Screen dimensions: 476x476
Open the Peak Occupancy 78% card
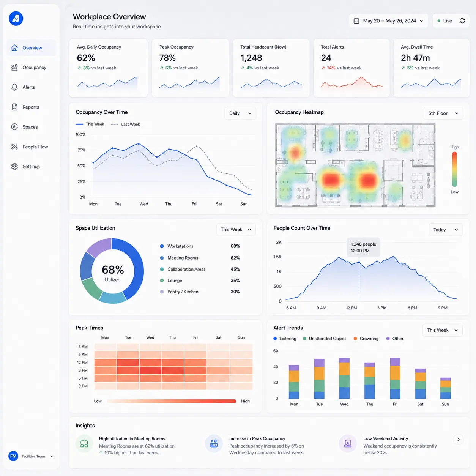coord(190,68)
